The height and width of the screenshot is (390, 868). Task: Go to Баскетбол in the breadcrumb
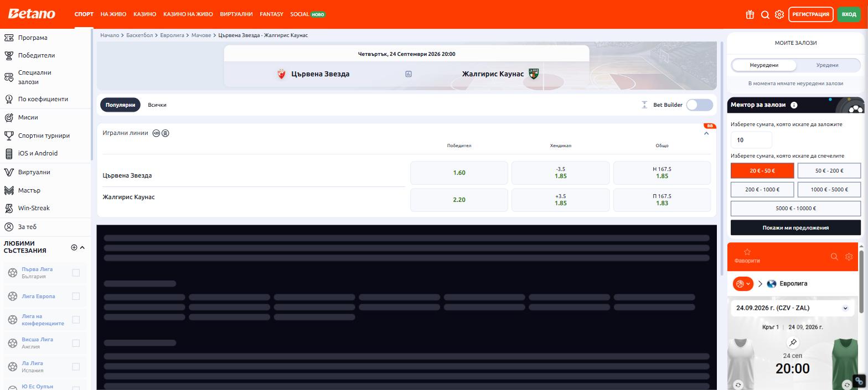[139, 35]
